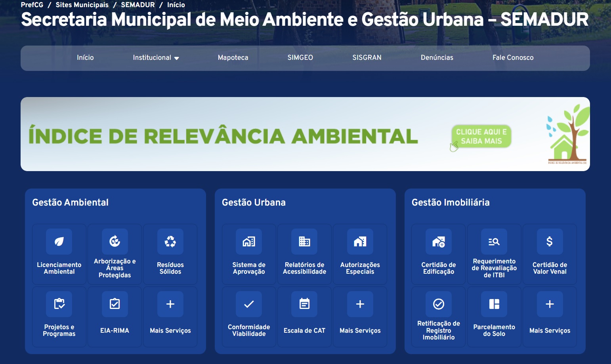Click the Certidão de Valor Venal dollar icon
Image resolution: width=611 pixels, height=364 pixels.
coord(550,242)
